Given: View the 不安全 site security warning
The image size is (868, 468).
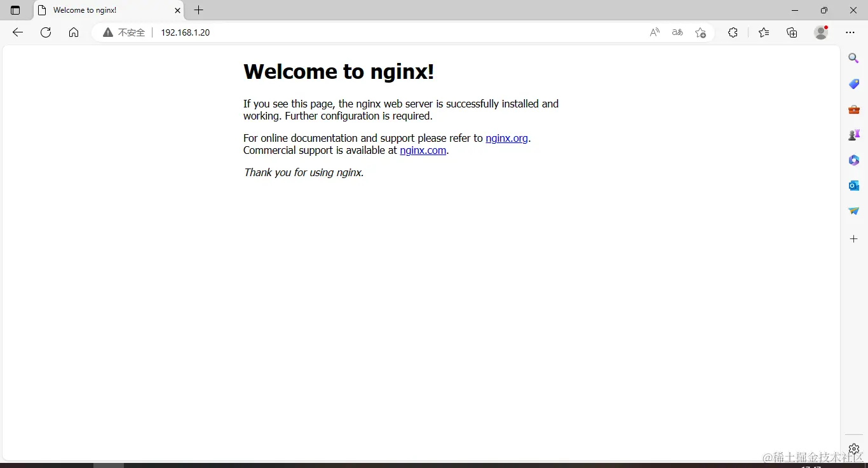Looking at the screenshot, I should point(124,32).
